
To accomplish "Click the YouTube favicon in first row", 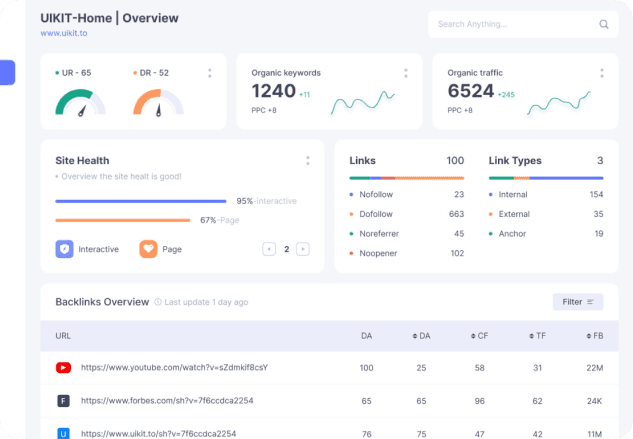I will (63, 368).
